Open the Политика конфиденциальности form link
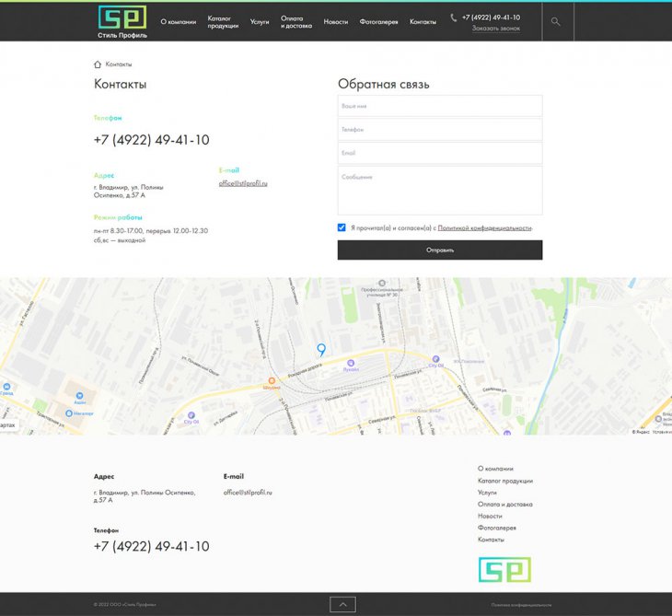Image resolution: width=672 pixels, height=616 pixels. pos(484,227)
